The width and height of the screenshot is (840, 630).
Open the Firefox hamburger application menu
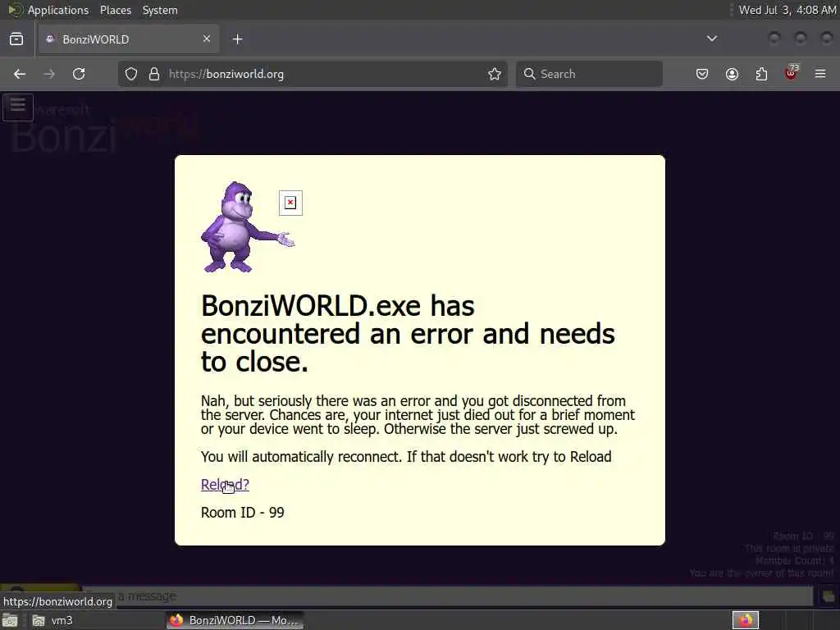[820, 74]
